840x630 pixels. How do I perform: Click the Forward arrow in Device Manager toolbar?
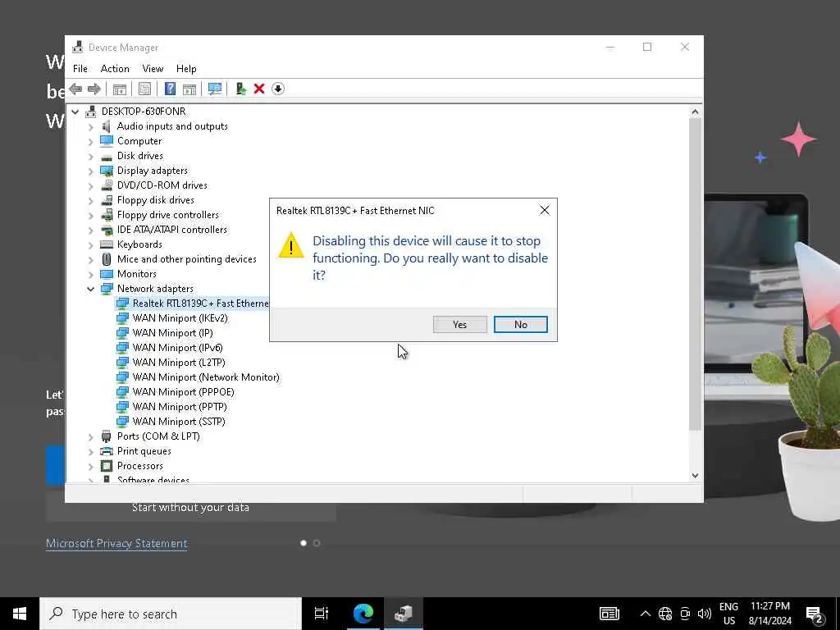click(x=94, y=89)
